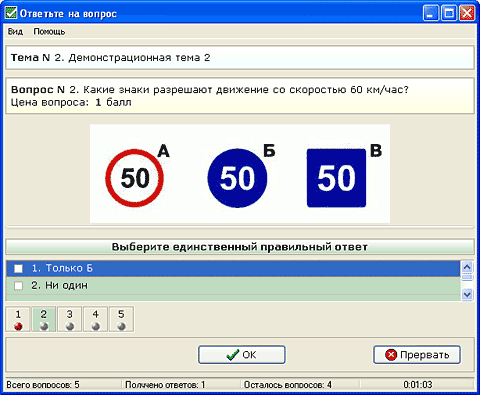
Task: Click status 'Всего вопросов: 5'
Action: [x=43, y=385]
